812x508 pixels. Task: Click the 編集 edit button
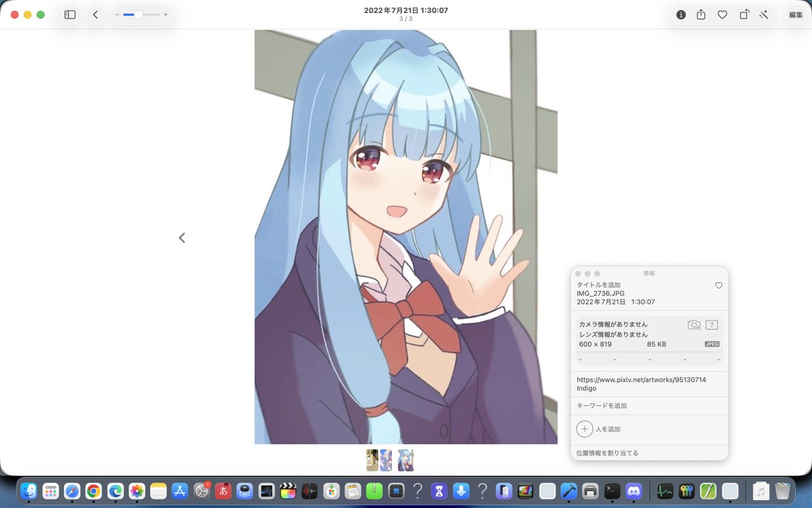(796, 14)
